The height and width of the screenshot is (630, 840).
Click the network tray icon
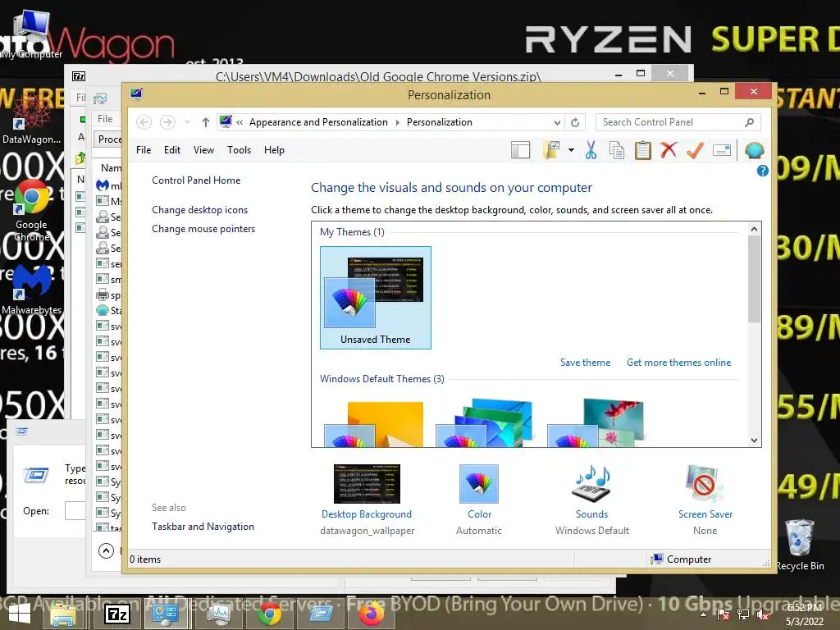pyautogui.click(x=743, y=614)
